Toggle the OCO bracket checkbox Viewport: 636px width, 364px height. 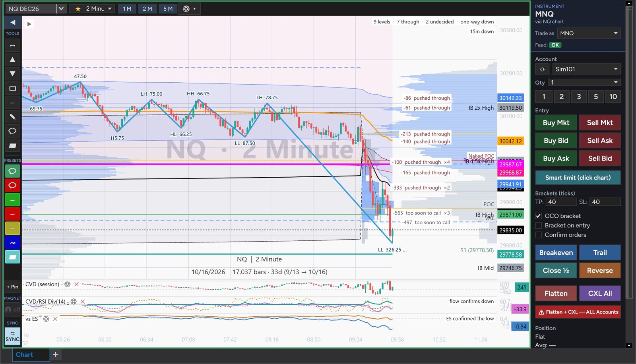(x=538, y=216)
